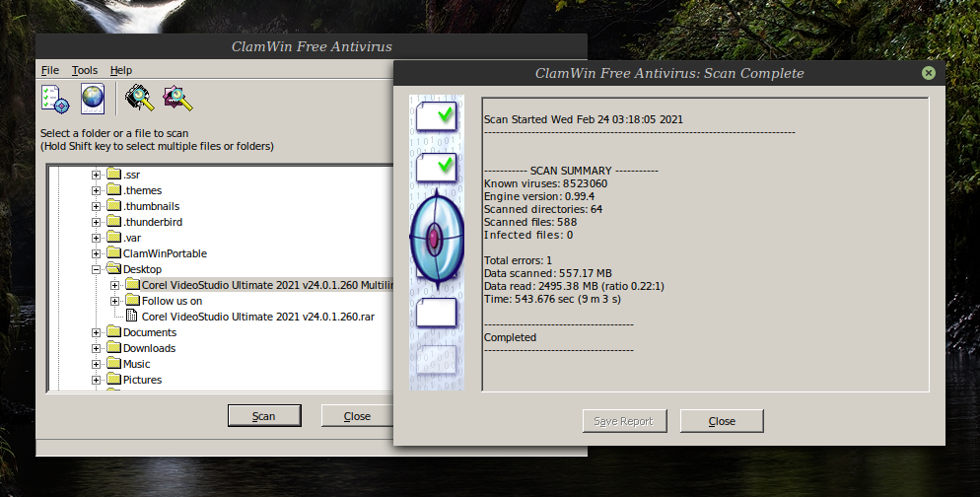
Task: Click the Scanned files: 588 line
Action: pos(530,222)
